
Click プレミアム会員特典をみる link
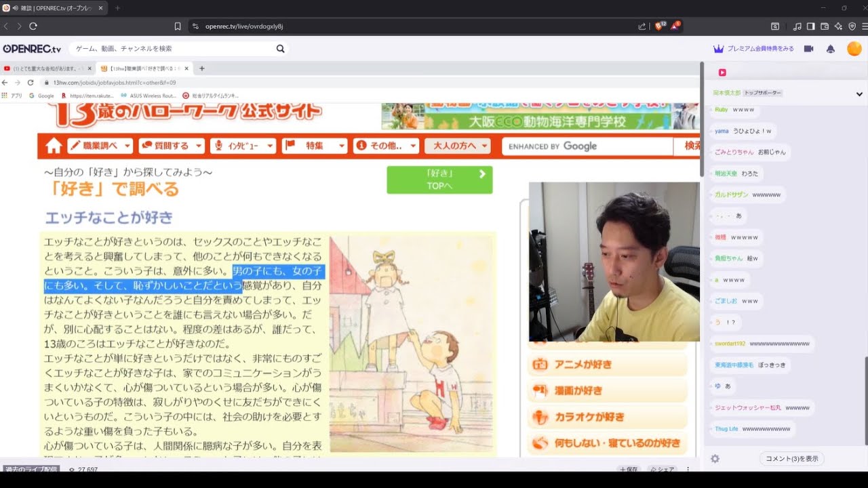pos(760,49)
